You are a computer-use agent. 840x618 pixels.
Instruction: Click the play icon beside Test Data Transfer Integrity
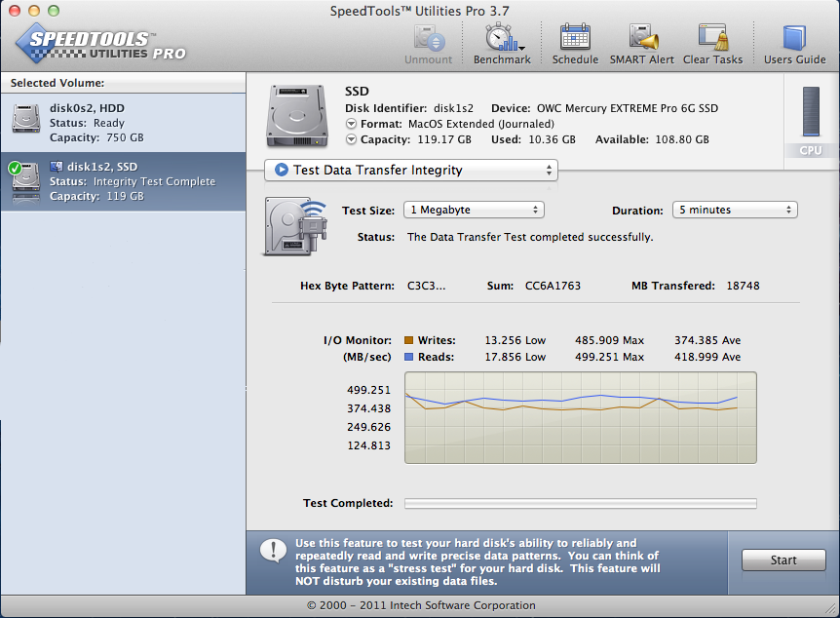click(282, 170)
